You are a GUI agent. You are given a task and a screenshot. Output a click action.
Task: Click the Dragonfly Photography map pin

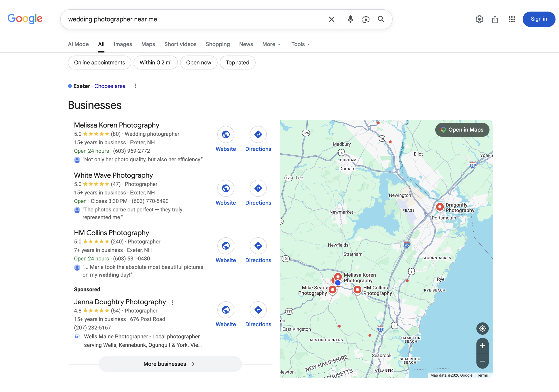440,207
